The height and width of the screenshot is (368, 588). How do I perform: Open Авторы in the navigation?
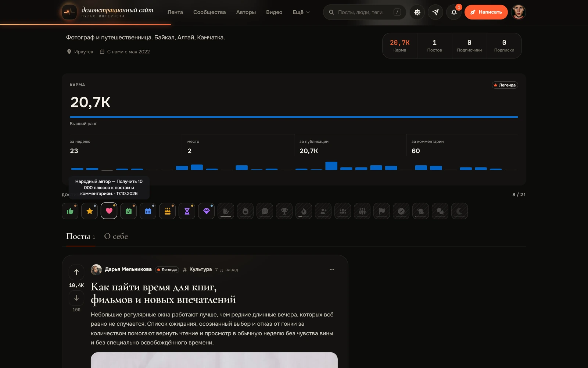click(x=246, y=12)
